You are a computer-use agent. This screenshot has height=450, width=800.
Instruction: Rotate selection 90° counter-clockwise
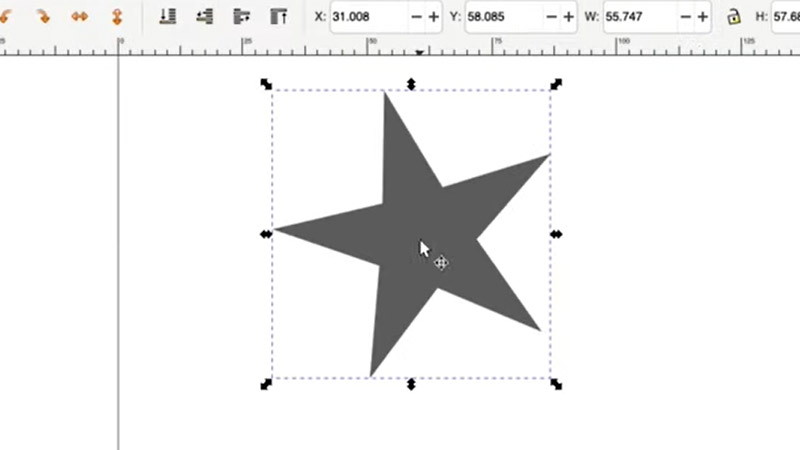point(6,16)
